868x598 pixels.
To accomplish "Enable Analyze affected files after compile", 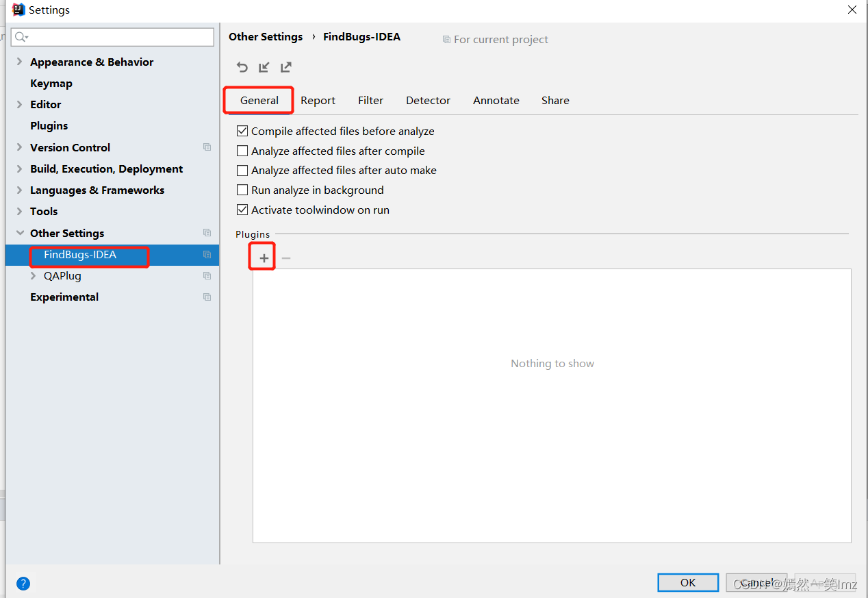I will point(242,150).
